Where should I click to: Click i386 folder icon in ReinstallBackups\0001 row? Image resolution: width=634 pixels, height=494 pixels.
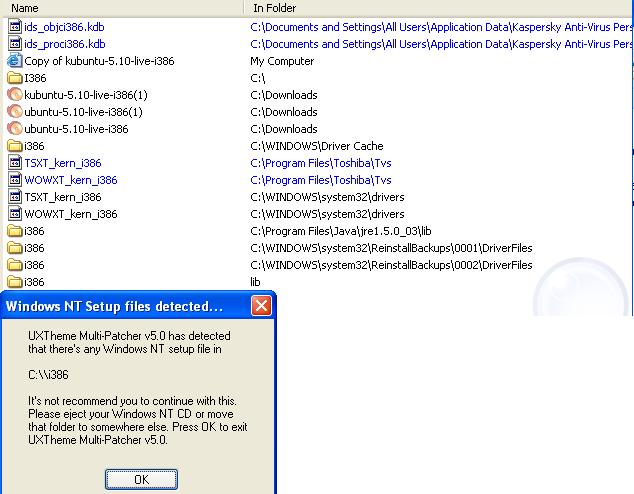click(15, 247)
